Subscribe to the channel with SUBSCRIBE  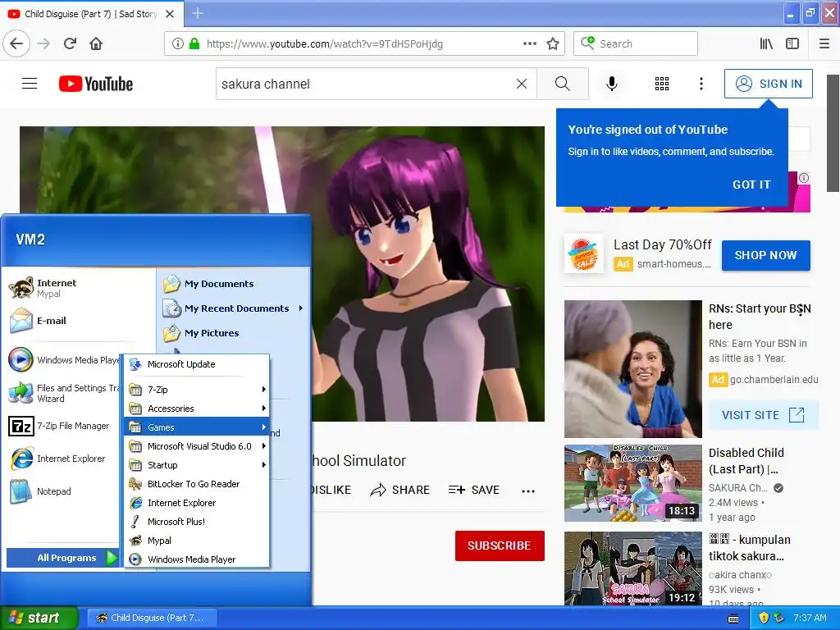tap(500, 546)
